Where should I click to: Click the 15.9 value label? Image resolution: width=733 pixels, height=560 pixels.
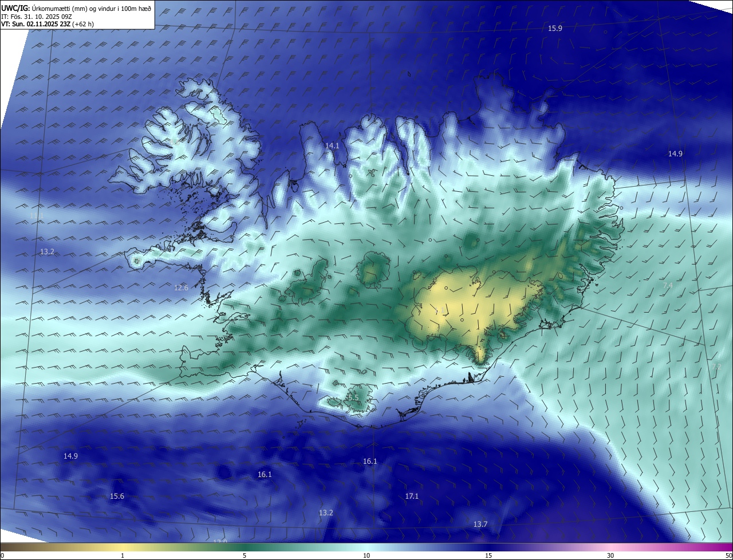(x=555, y=28)
